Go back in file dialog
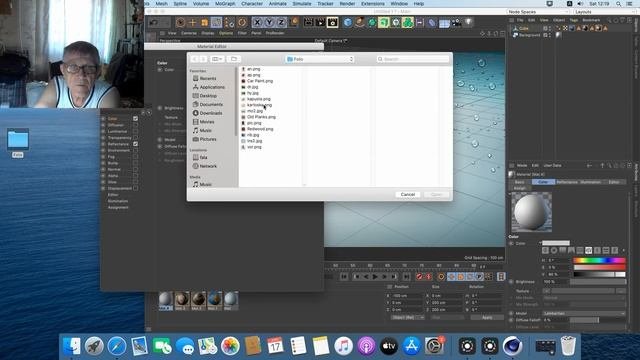The image size is (640, 360). pos(194,59)
